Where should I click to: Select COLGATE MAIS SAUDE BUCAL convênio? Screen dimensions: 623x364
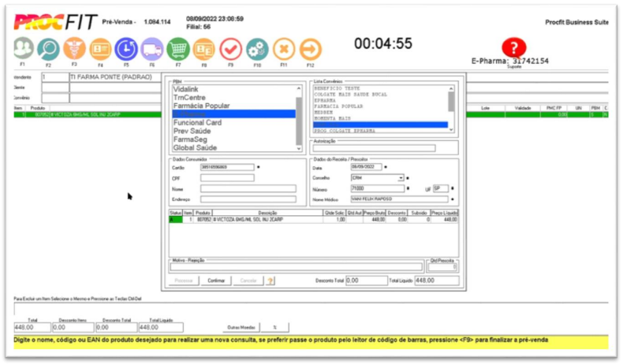pyautogui.click(x=350, y=95)
